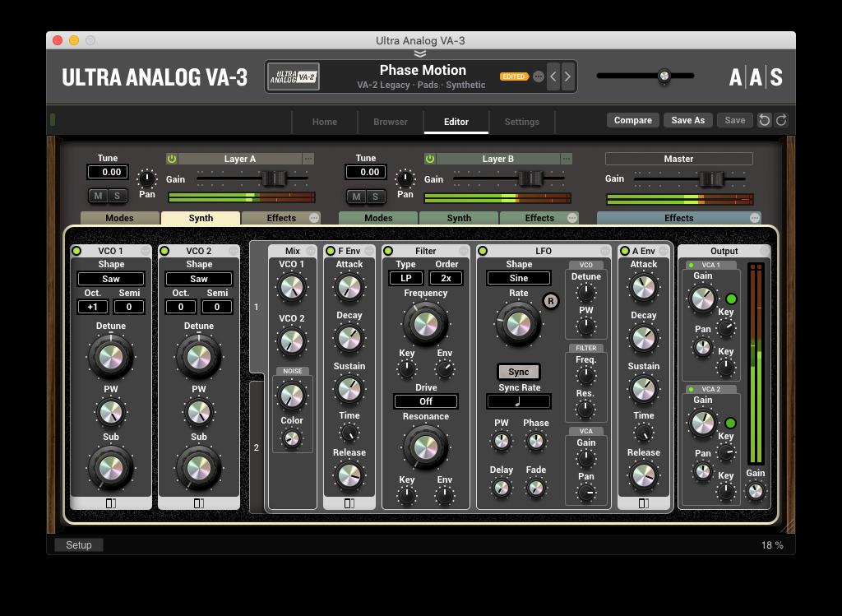
Task: Open VCO 2 Semi value selector
Action: click(217, 307)
